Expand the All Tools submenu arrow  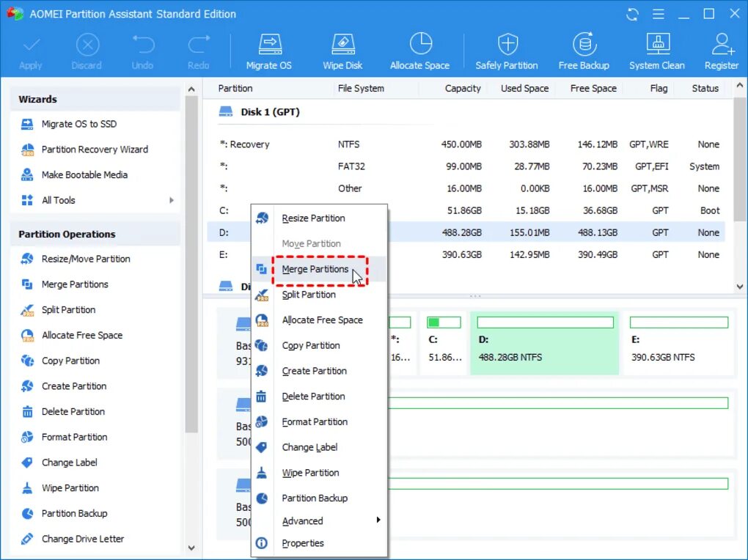click(x=172, y=200)
